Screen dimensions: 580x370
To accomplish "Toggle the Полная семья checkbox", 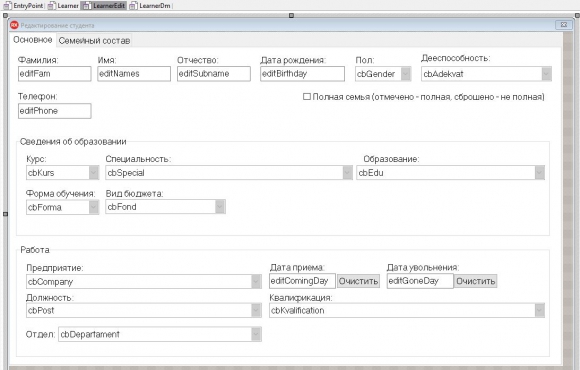I will (x=306, y=97).
